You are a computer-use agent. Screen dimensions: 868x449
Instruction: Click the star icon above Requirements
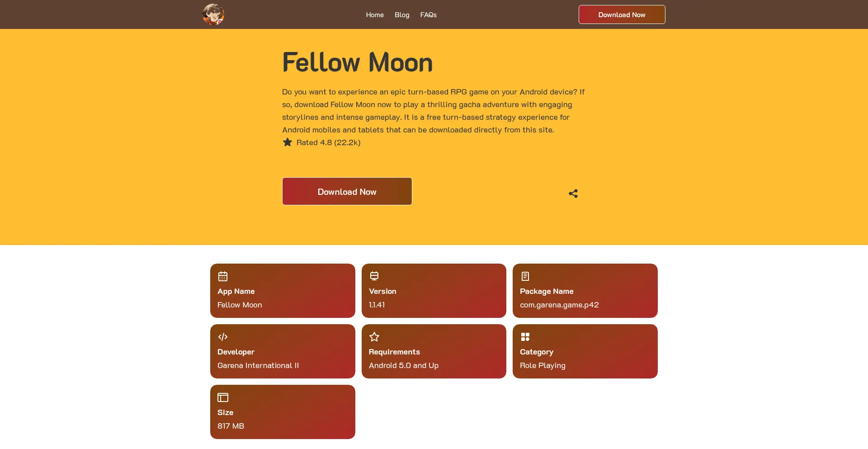click(374, 337)
